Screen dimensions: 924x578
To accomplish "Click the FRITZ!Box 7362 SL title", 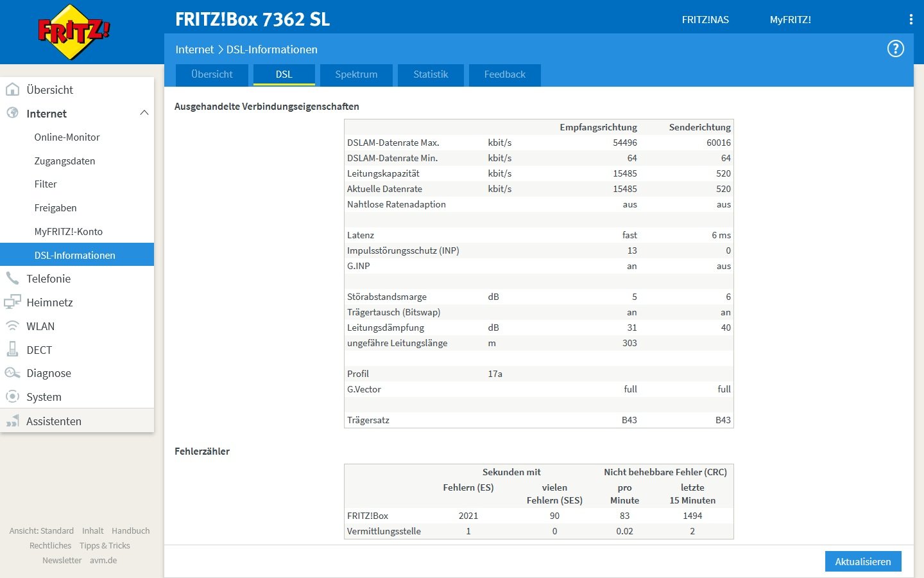I will point(253,19).
